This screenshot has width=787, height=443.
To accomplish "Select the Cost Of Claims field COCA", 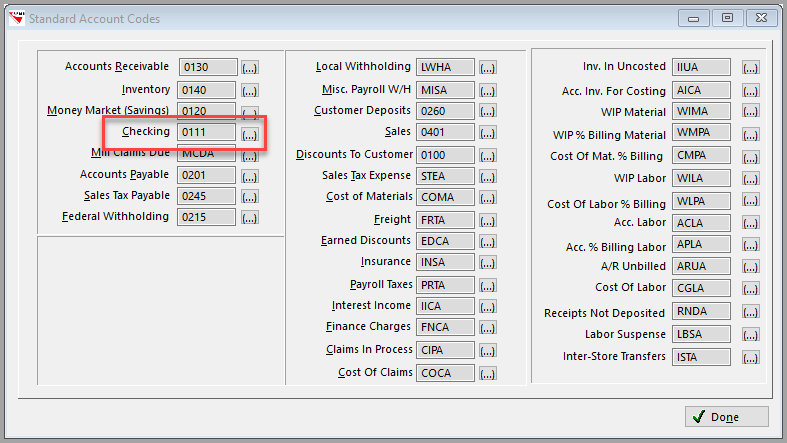I will click(445, 373).
